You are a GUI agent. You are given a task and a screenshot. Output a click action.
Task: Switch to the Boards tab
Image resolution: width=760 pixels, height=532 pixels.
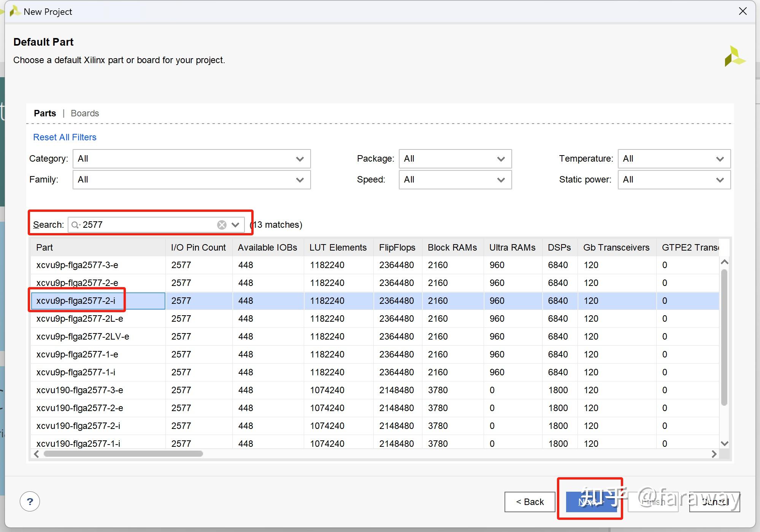pyautogui.click(x=85, y=113)
